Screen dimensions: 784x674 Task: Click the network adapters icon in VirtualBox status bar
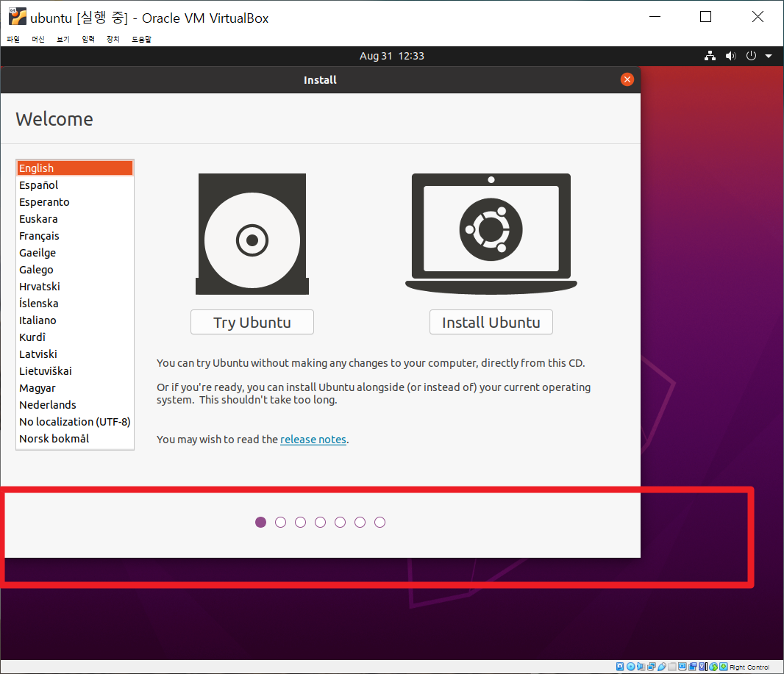[x=652, y=667]
